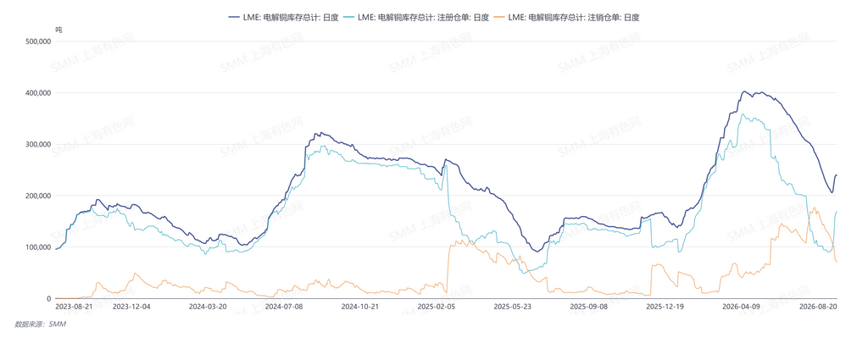Click the 2025-02-05 date label

click(x=437, y=306)
